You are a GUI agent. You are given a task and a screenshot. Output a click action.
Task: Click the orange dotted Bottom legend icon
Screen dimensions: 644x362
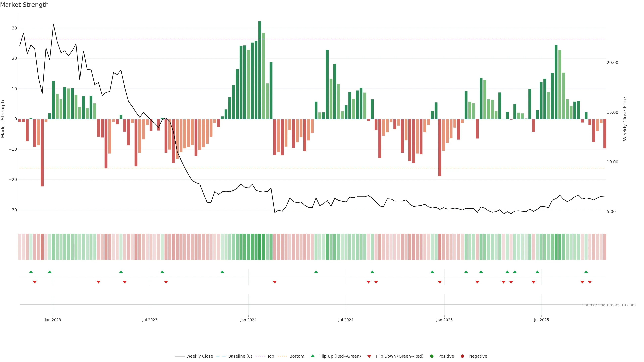(282, 356)
